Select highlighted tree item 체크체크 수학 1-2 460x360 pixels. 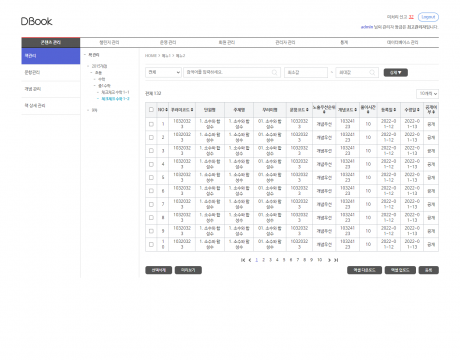(x=115, y=99)
